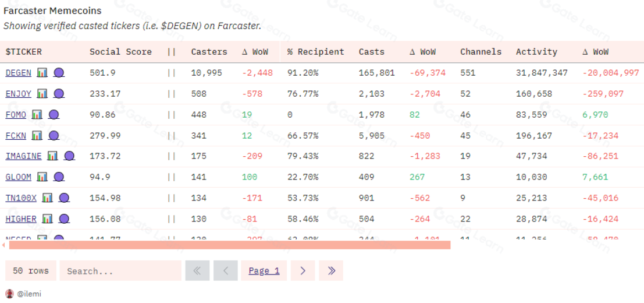The image size is (644, 303).
Task: Click the horizontal table scrollbar
Action: tap(229, 245)
